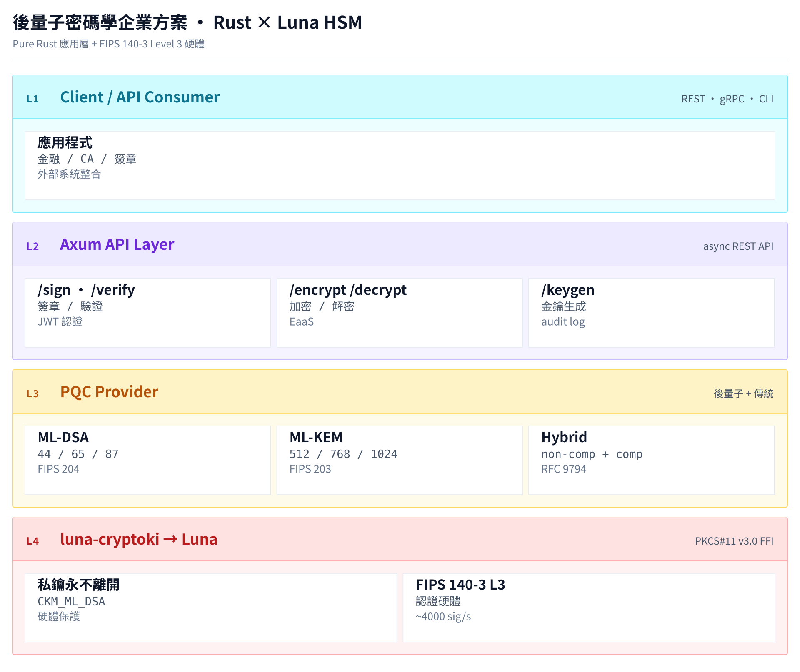Click the audit log text
The image size is (800, 672).
[563, 322]
